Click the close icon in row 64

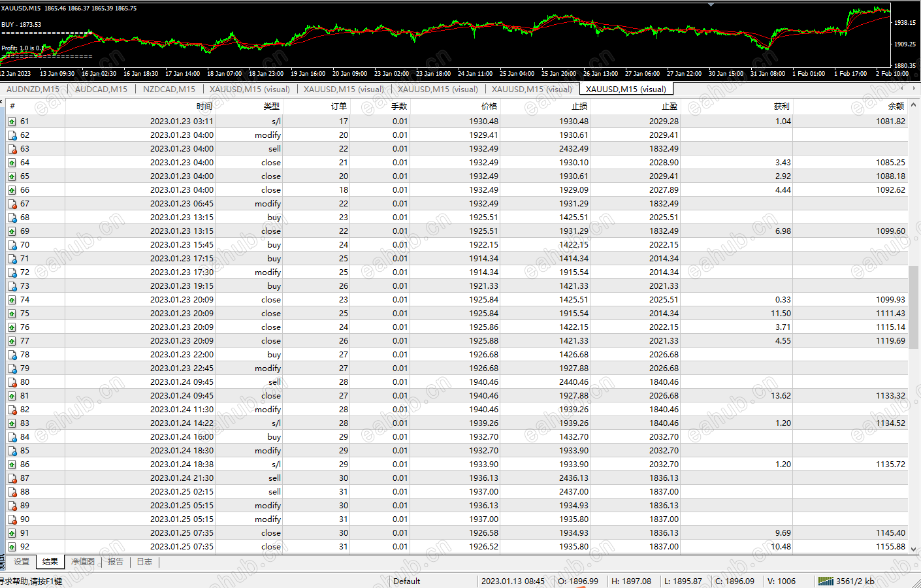coord(12,163)
